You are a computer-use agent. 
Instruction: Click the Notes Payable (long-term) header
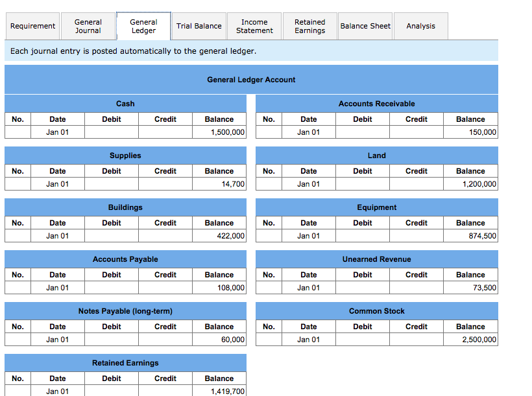pyautogui.click(x=125, y=310)
